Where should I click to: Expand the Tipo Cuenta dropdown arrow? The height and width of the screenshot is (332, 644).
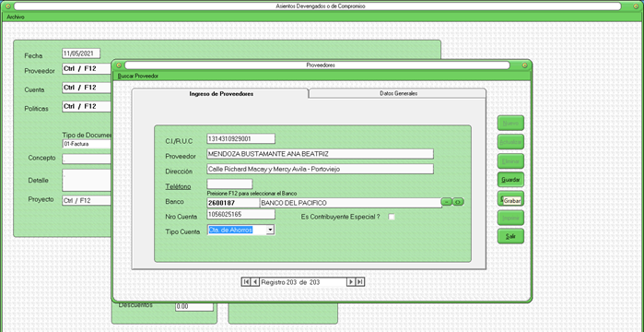[270, 231]
